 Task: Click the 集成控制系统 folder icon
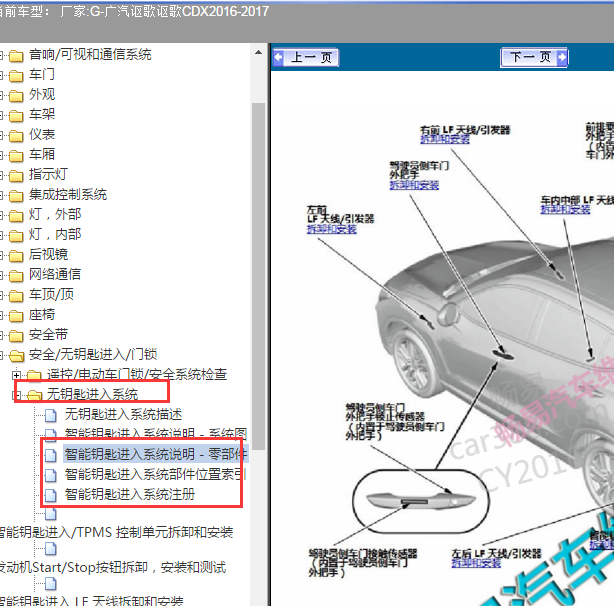tap(16, 196)
